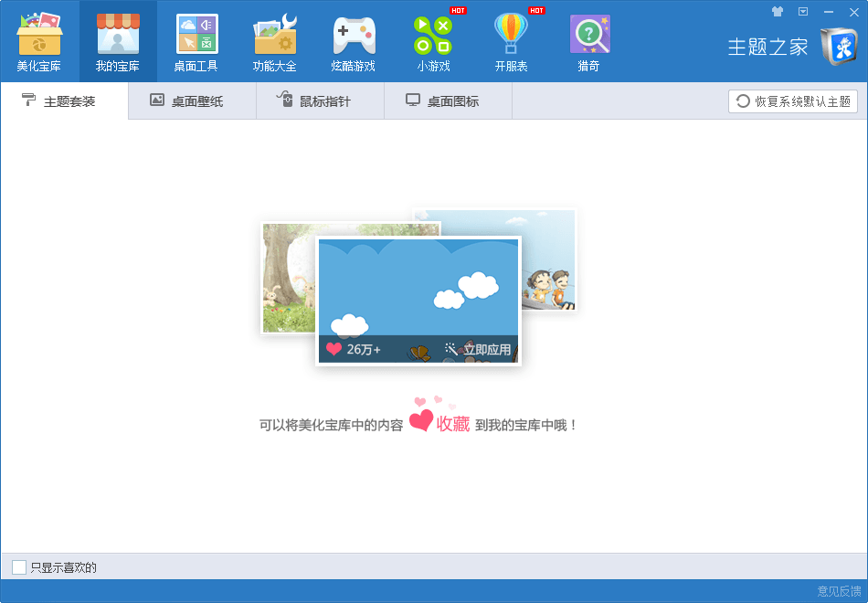
Task: Click the skin (T-shirt) icon in title bar
Action: (778, 12)
